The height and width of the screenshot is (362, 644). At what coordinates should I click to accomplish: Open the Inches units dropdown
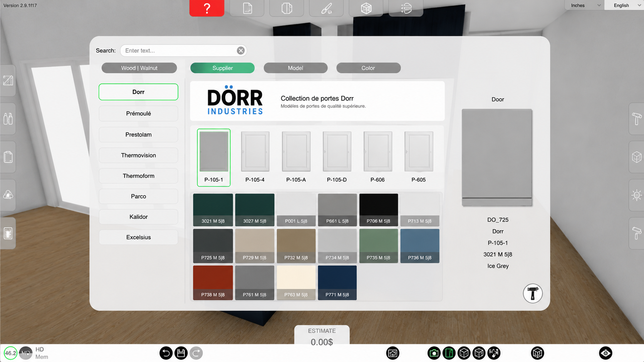tap(585, 5)
